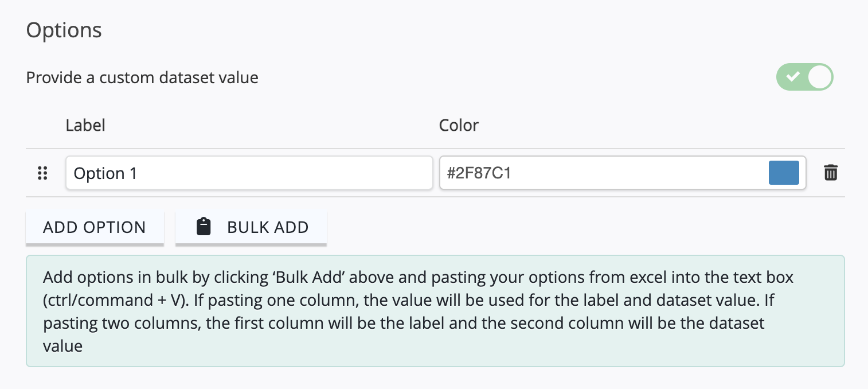
Task: Click the Options section heading
Action: (64, 30)
